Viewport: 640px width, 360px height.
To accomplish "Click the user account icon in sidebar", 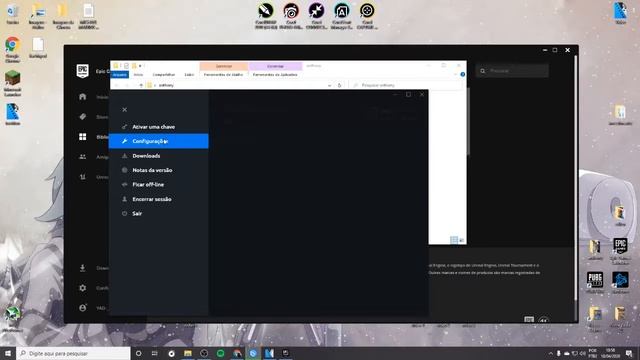I will (82, 308).
